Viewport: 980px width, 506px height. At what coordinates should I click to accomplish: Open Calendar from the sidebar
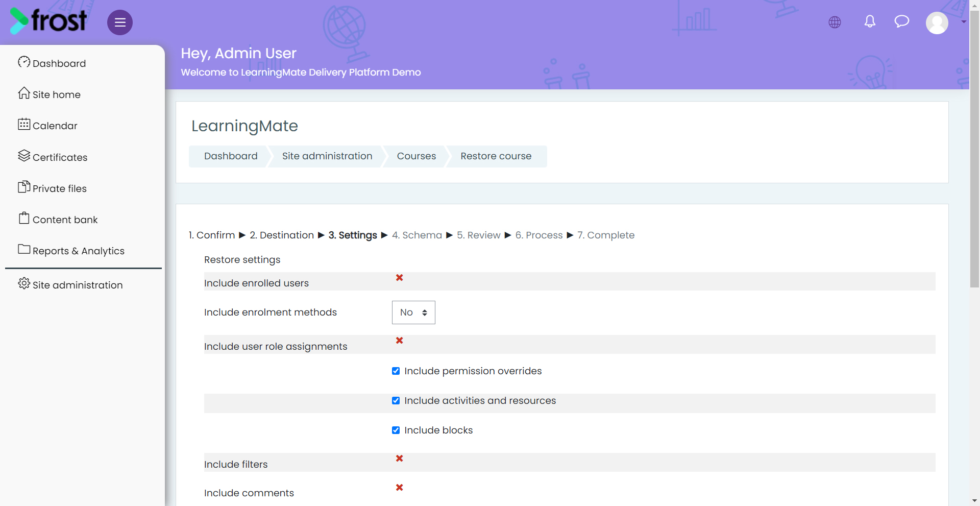pos(47,125)
